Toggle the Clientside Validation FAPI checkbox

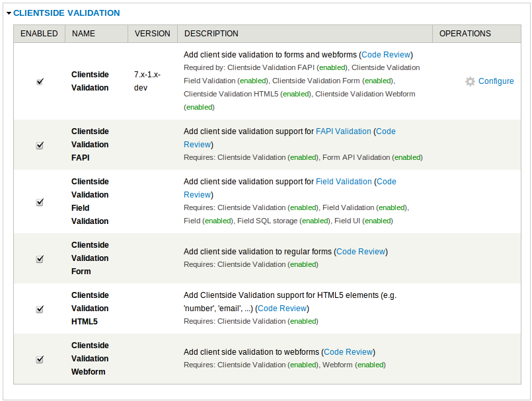[x=40, y=145]
